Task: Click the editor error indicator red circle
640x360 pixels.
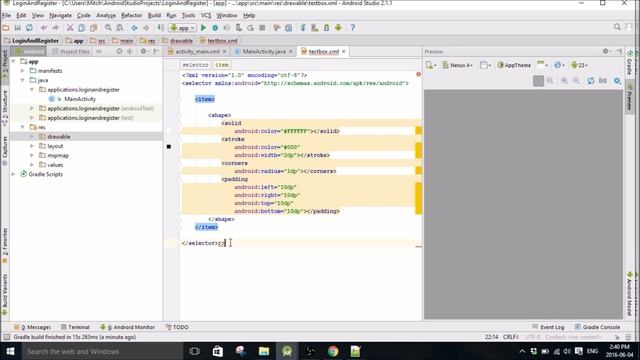Action: point(418,74)
